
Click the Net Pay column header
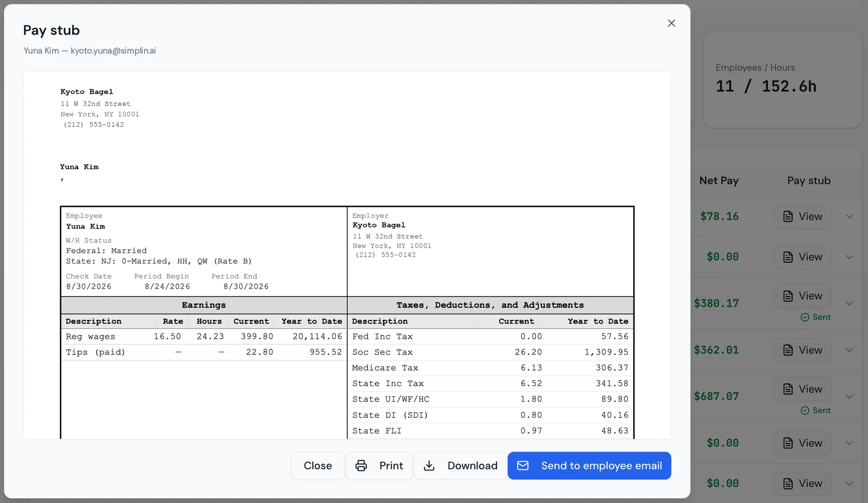point(719,180)
